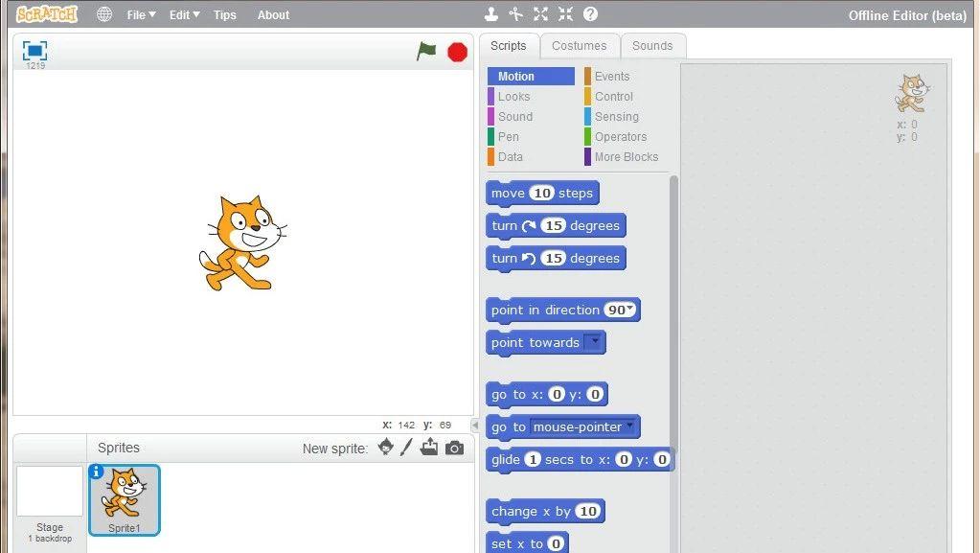This screenshot has height=553, width=980.
Task: Click the turn counterclockwise 15 degrees block
Action: [x=556, y=259]
